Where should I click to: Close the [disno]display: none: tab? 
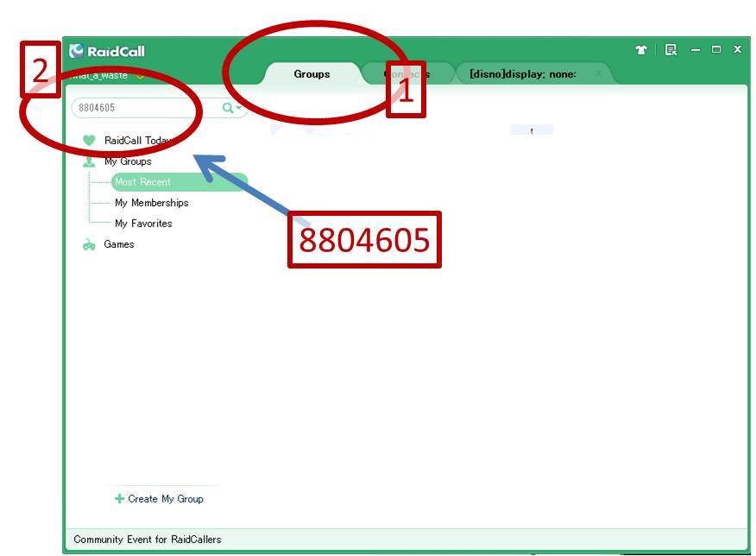point(598,73)
